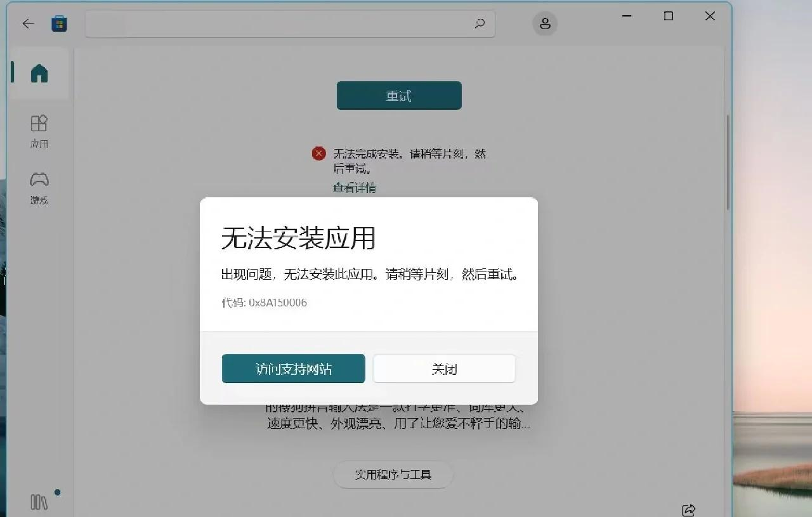Maximize the Store window
812x517 pixels.
[669, 16]
